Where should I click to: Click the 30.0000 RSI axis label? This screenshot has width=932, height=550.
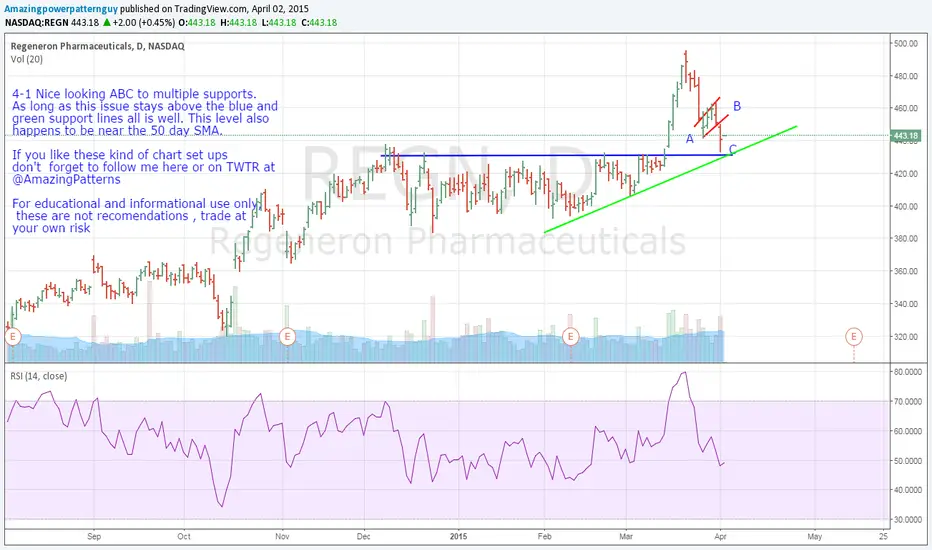click(x=908, y=520)
